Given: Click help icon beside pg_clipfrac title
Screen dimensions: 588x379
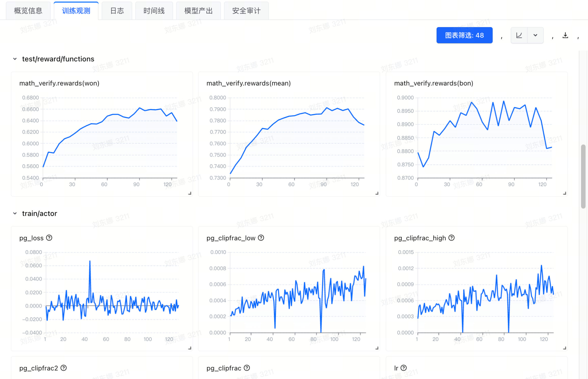Looking at the screenshot, I should (x=247, y=368).
